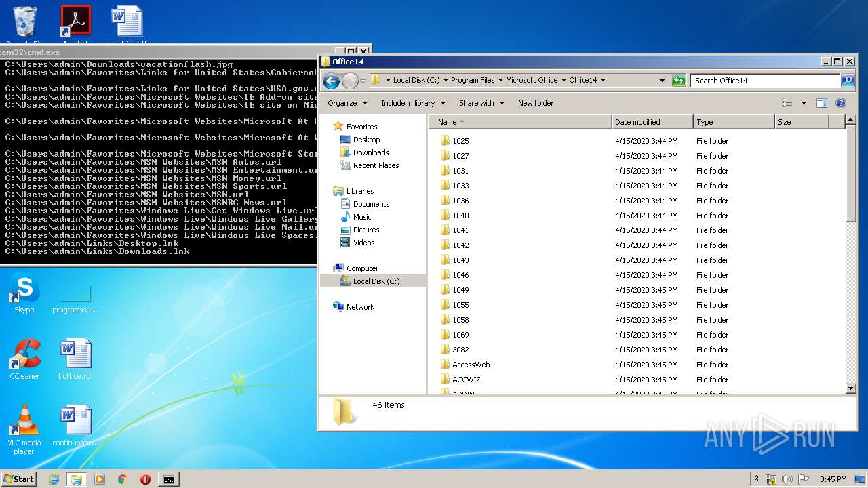Select Recent Places under Favorites

click(x=376, y=165)
